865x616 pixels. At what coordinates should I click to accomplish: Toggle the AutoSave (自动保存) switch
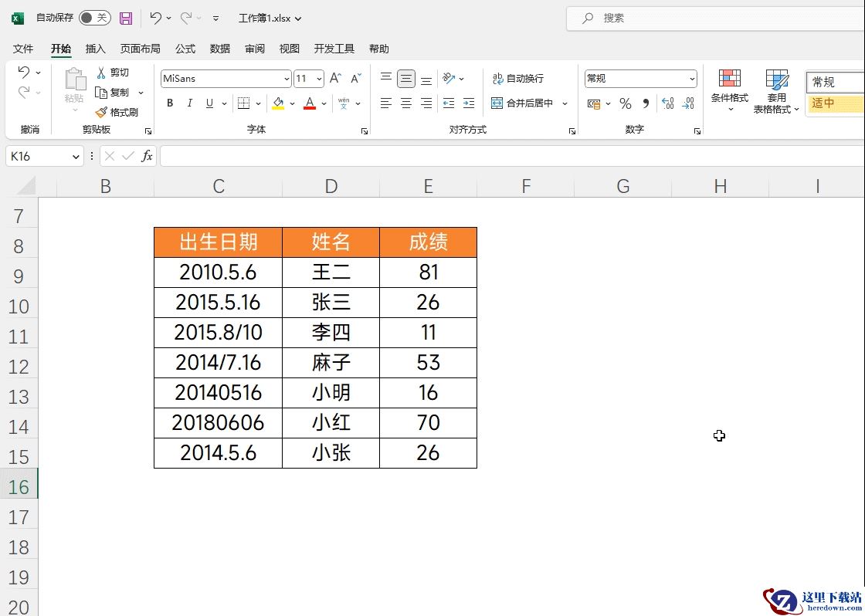94,19
